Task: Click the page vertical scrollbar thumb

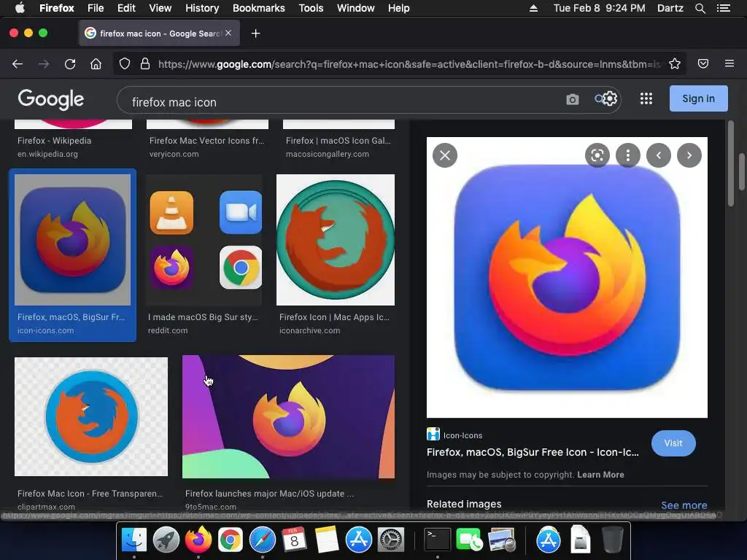Action: pyautogui.click(x=742, y=171)
